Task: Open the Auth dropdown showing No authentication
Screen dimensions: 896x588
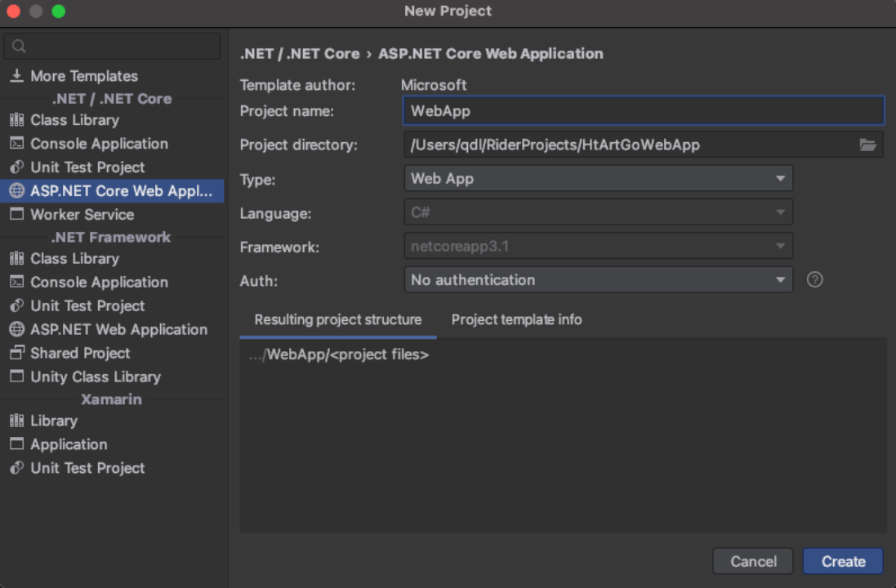Action: click(x=598, y=280)
